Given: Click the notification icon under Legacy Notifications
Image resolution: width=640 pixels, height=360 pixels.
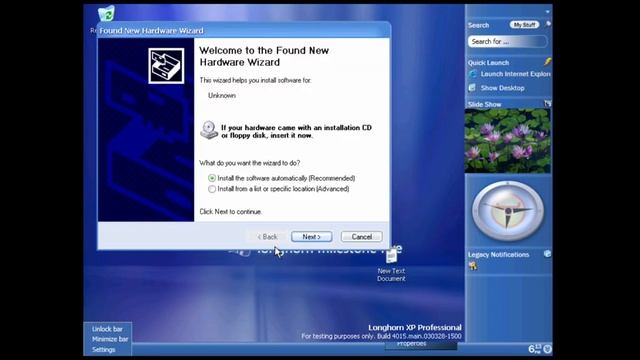Looking at the screenshot, I should (x=473, y=266).
